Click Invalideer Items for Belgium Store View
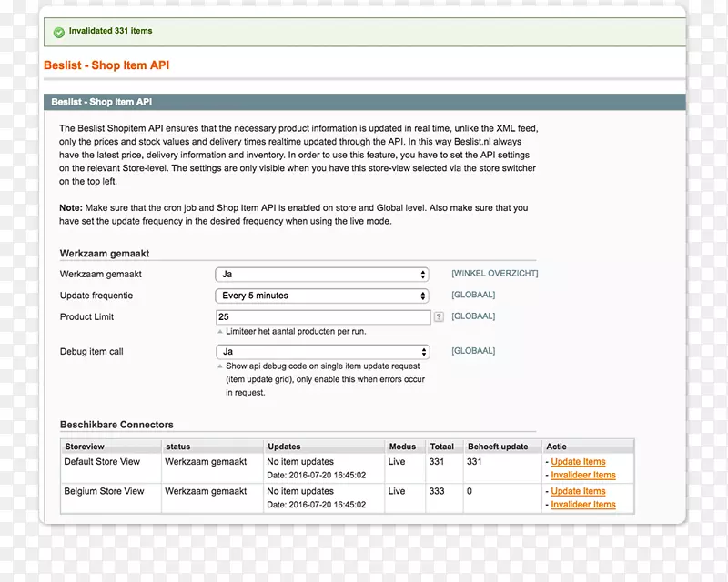 pos(582,505)
